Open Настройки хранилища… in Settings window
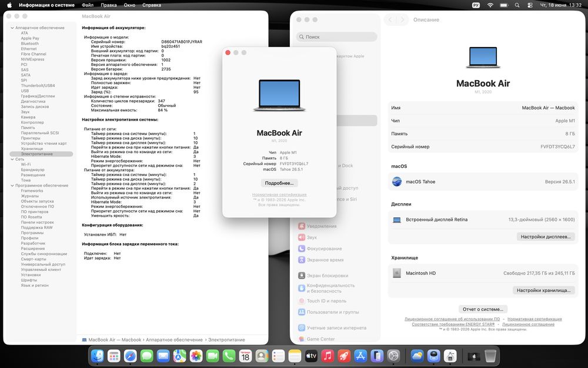588x368 pixels. 543,290
